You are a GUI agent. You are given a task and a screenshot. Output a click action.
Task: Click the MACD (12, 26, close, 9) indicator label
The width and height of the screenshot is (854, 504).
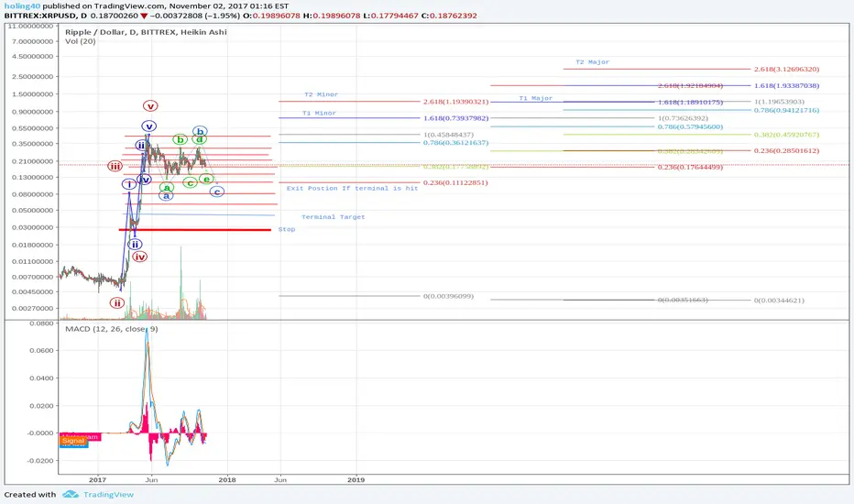[x=112, y=329]
